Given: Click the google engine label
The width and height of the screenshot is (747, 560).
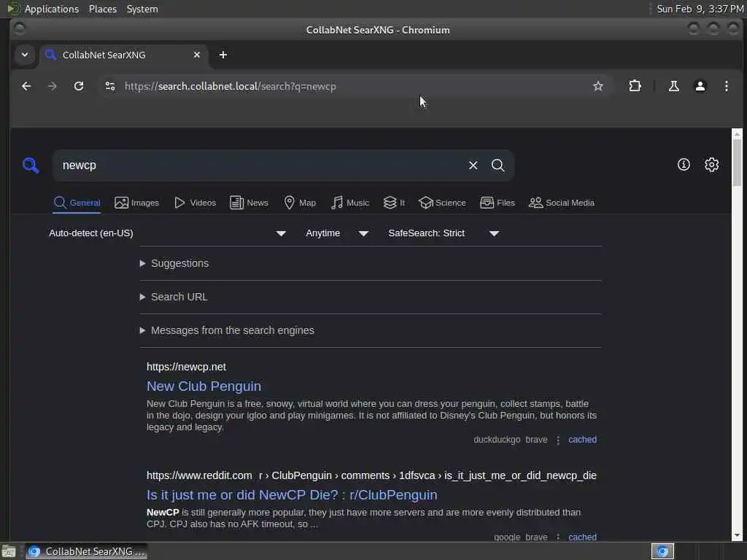Looking at the screenshot, I should click(507, 537).
